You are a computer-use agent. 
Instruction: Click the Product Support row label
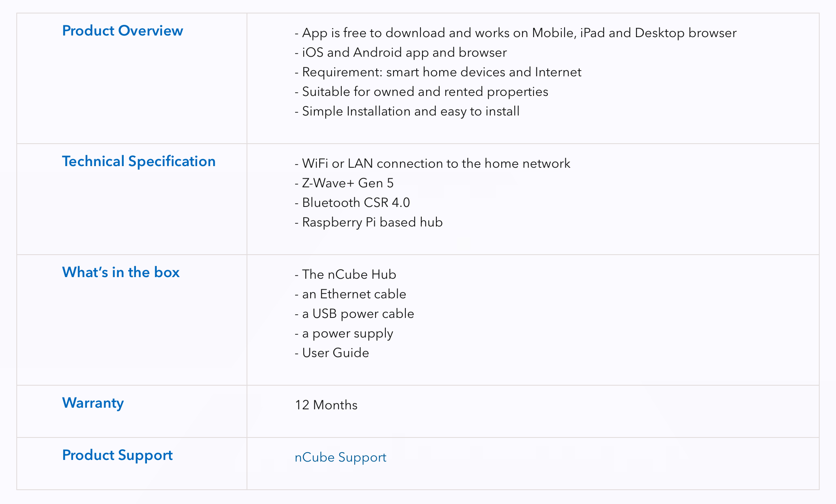click(118, 455)
